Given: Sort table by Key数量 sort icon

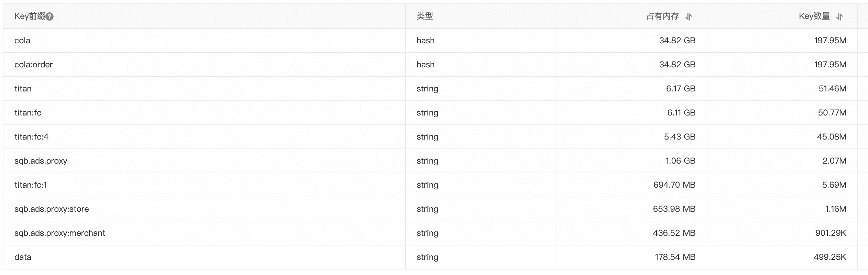Looking at the screenshot, I should coord(839,16).
